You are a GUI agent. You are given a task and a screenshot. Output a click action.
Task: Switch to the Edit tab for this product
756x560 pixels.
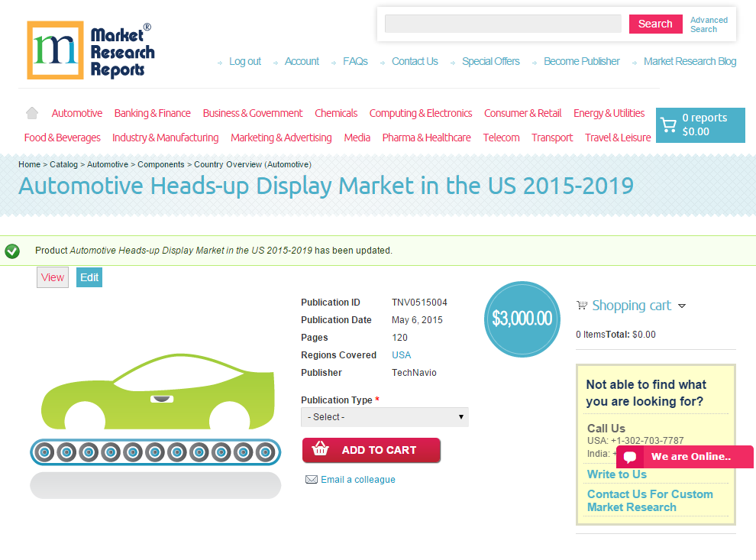89,277
